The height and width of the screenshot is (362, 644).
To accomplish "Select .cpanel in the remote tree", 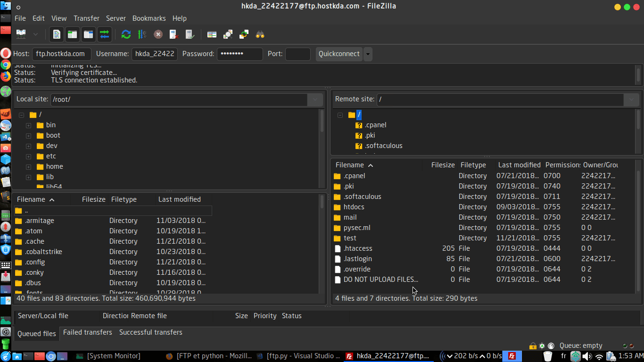I will pyautogui.click(x=375, y=125).
